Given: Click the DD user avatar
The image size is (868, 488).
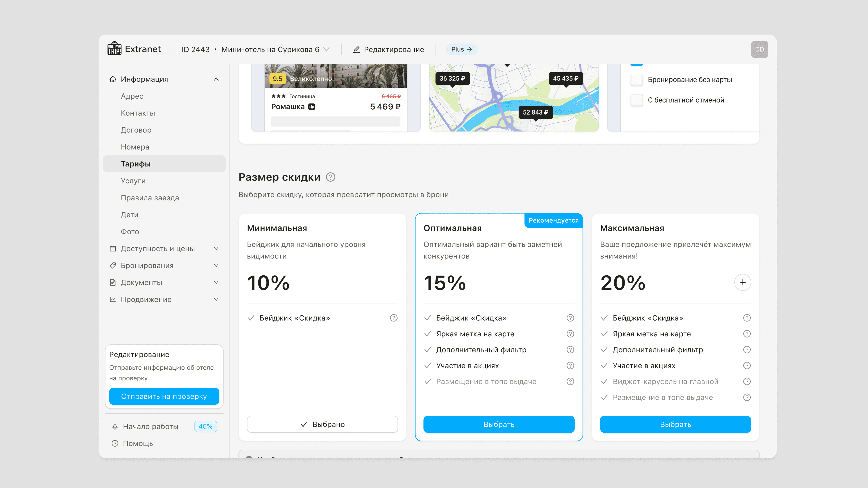Looking at the screenshot, I should (759, 49).
